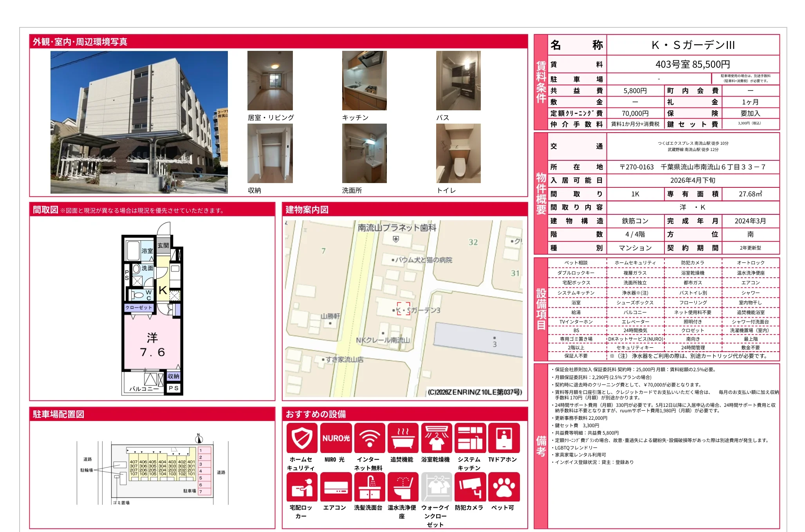Screen dimensions: 805x532
Task: Open the living room photo
Action: pos(270,81)
